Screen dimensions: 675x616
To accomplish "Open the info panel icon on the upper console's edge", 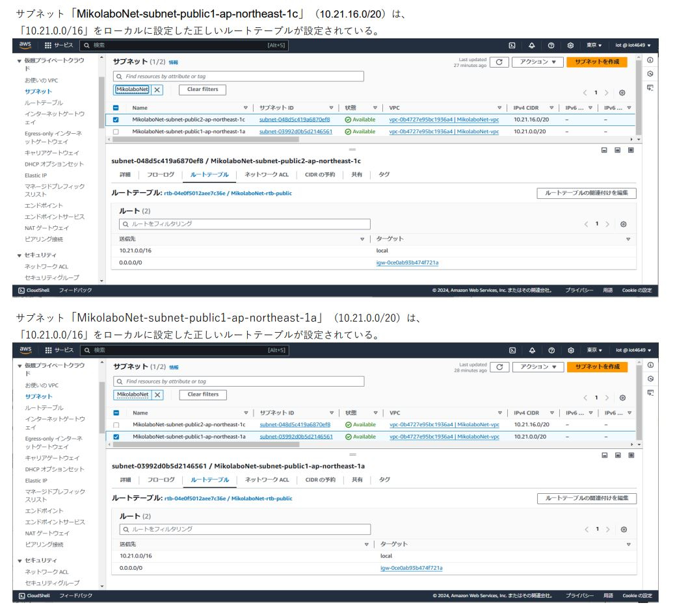I will point(650,60).
